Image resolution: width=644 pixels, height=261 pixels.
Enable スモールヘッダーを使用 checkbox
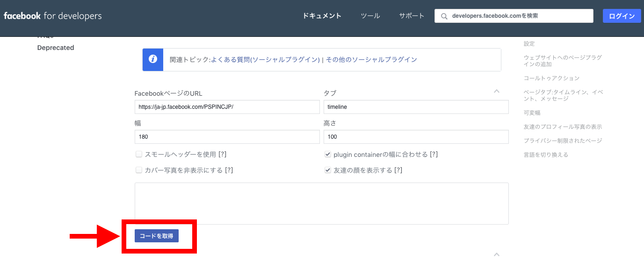pyautogui.click(x=139, y=154)
